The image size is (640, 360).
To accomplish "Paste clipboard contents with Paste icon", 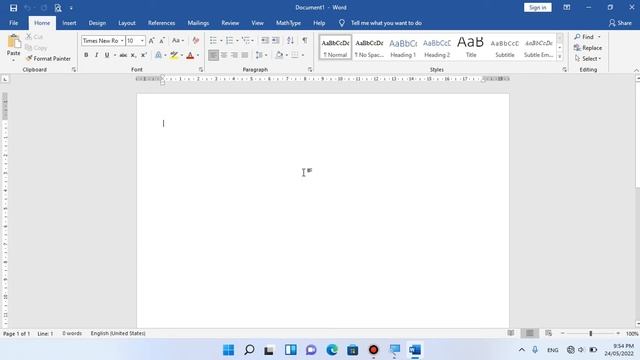I will point(13,42).
